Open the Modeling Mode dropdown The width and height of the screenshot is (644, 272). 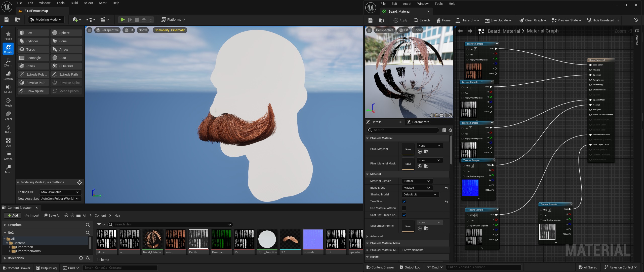click(x=46, y=19)
